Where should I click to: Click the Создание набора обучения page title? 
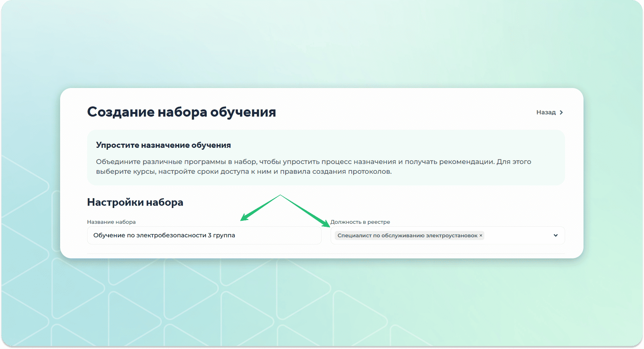(x=181, y=112)
